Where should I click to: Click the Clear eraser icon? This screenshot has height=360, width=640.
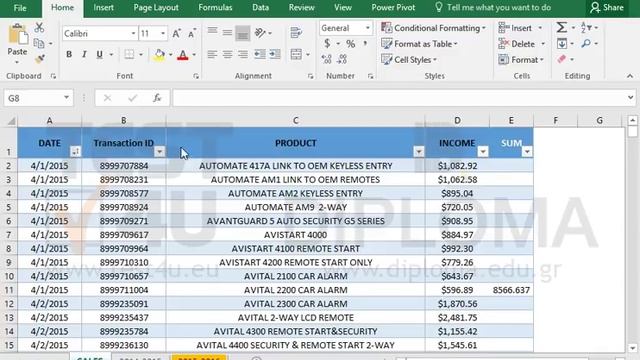(x=562, y=59)
